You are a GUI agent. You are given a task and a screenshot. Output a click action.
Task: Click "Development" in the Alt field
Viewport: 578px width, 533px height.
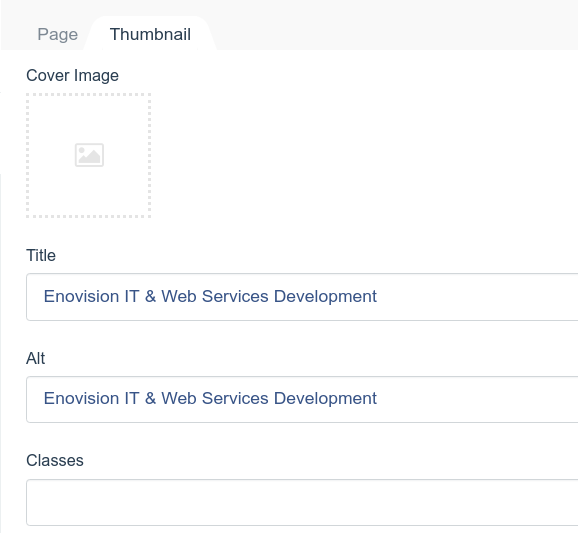[325, 399]
